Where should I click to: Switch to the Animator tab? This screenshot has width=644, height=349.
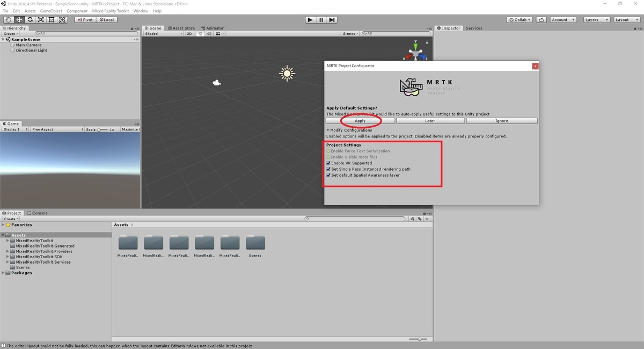pos(213,28)
